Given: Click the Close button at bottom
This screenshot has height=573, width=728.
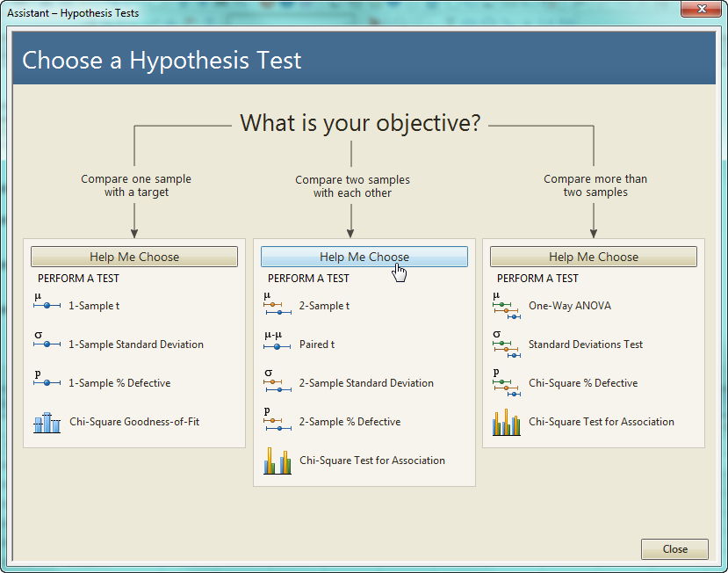Looking at the screenshot, I should tap(674, 549).
